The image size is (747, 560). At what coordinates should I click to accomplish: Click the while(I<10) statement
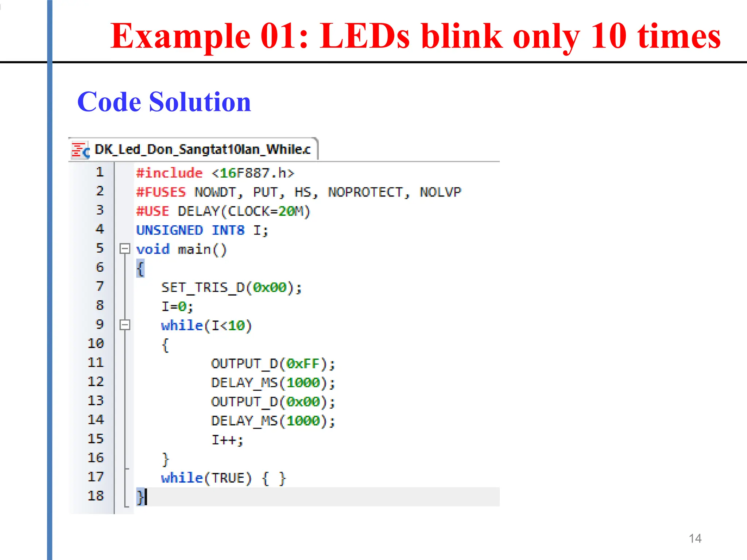pyautogui.click(x=206, y=326)
